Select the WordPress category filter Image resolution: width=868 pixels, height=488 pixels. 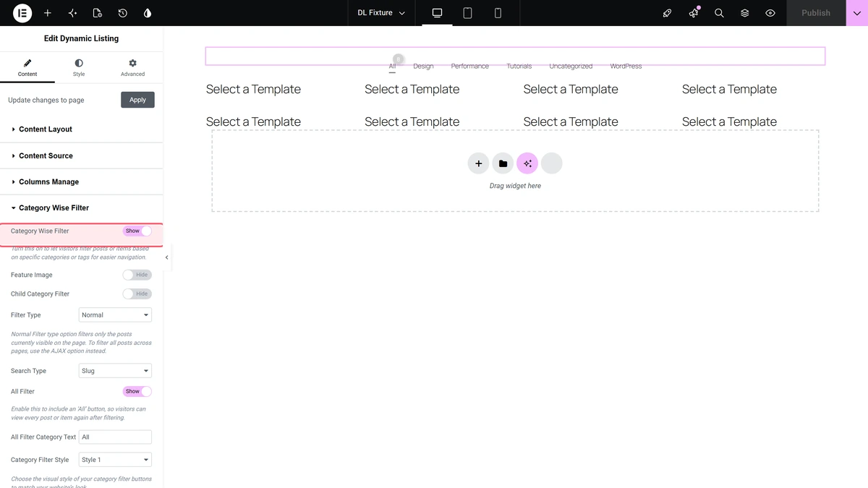626,66
